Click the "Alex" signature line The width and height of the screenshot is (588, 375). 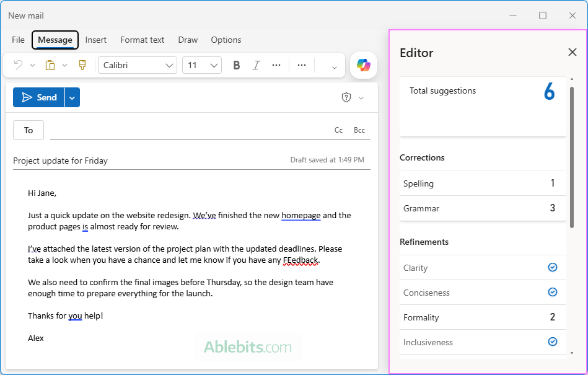click(x=35, y=338)
